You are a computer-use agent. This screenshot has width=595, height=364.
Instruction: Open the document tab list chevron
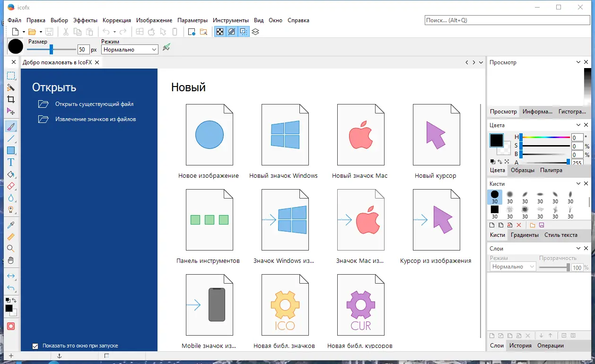(481, 62)
